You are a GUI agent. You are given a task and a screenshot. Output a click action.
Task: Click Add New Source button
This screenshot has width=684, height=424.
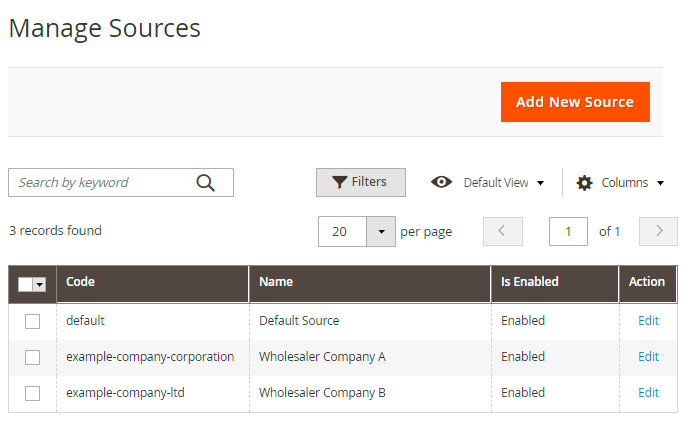point(574,102)
